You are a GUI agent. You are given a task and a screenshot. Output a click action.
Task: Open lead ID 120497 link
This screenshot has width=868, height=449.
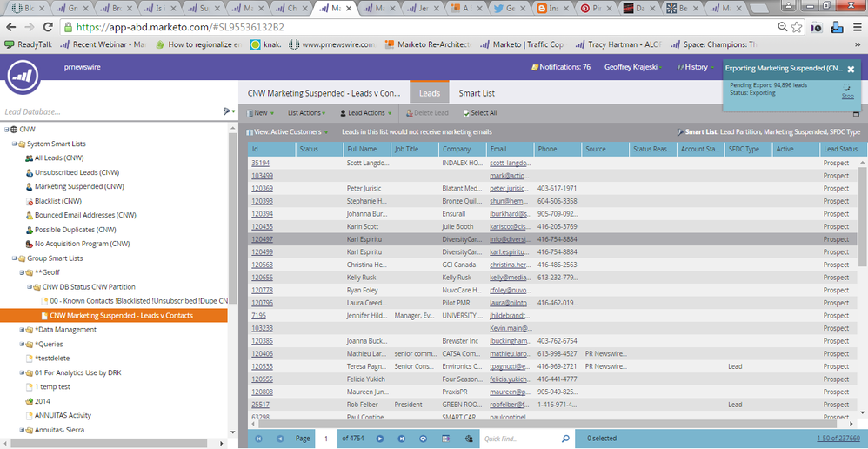(x=262, y=239)
